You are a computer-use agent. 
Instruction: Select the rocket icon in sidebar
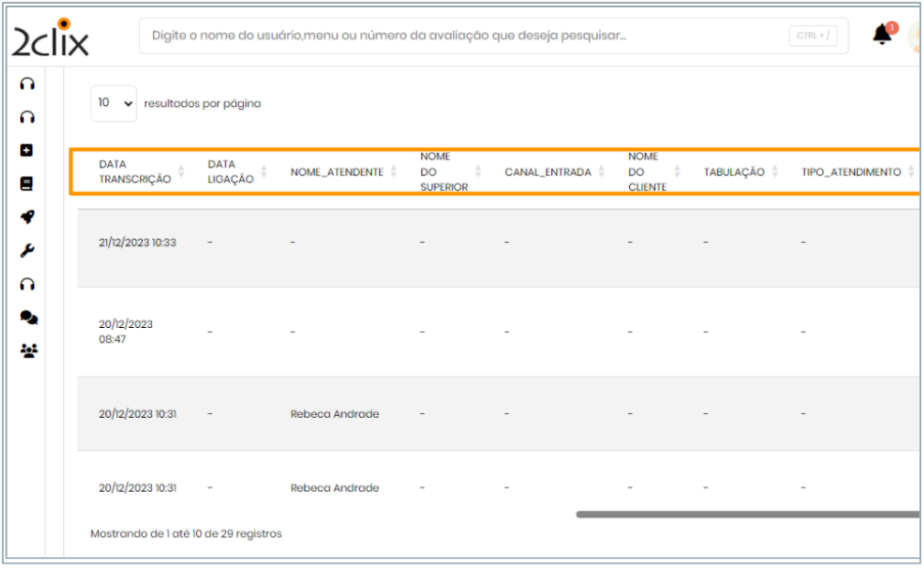[x=27, y=216]
